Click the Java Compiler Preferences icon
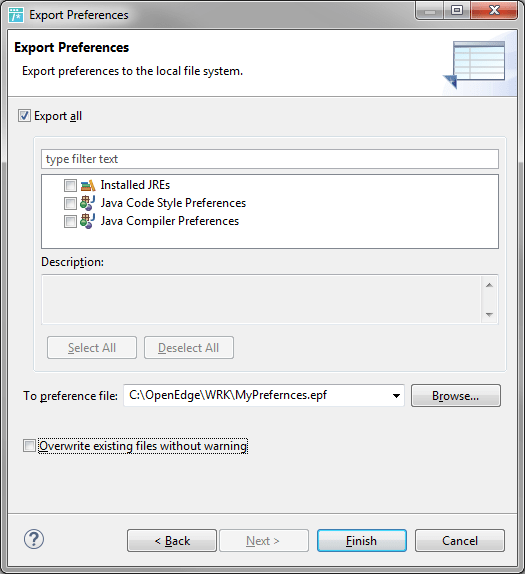This screenshot has height=574, width=525. [88, 221]
